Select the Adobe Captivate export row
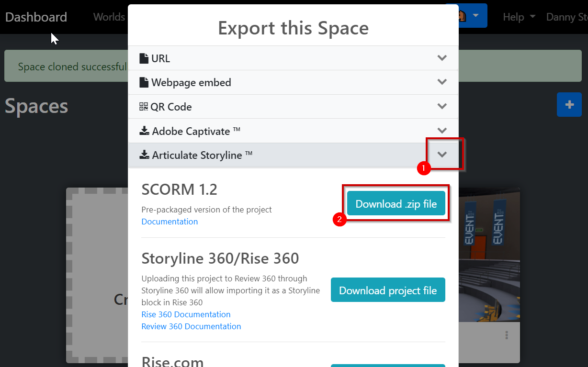Image resolution: width=588 pixels, height=367 pixels. 293,131
